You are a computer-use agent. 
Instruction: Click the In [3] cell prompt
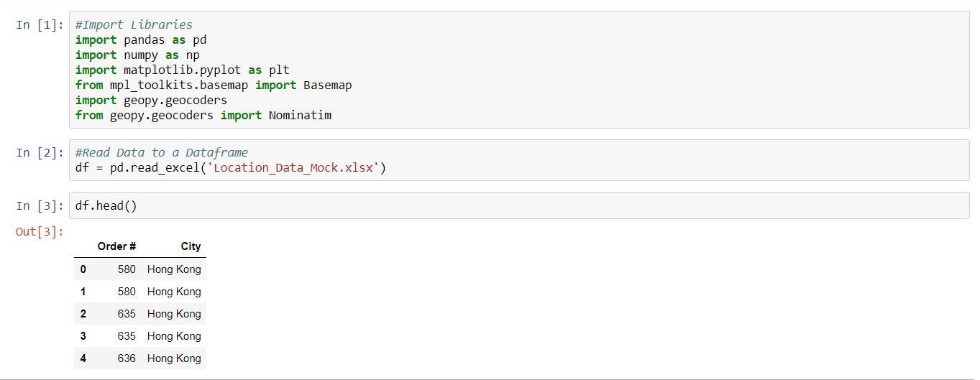(x=40, y=206)
